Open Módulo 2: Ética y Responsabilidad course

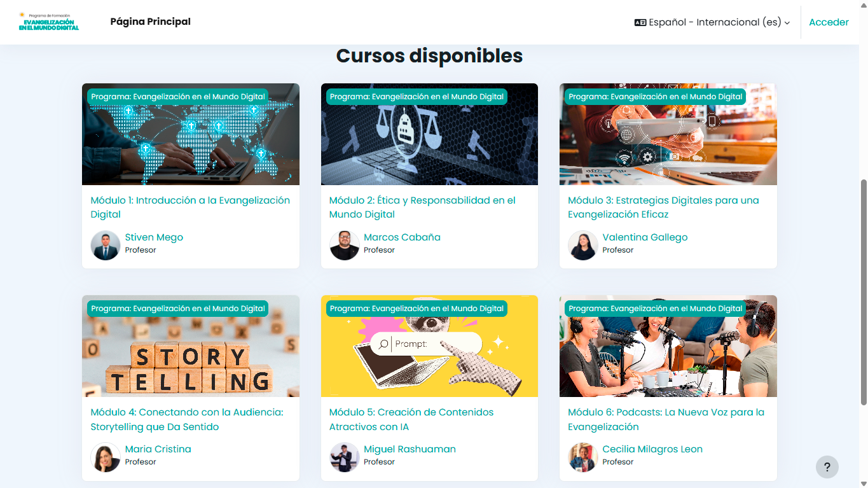coord(422,207)
